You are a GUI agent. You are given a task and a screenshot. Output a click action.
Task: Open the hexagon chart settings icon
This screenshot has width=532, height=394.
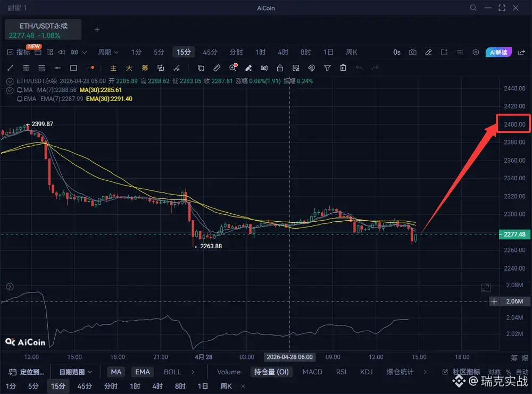[x=476, y=52]
